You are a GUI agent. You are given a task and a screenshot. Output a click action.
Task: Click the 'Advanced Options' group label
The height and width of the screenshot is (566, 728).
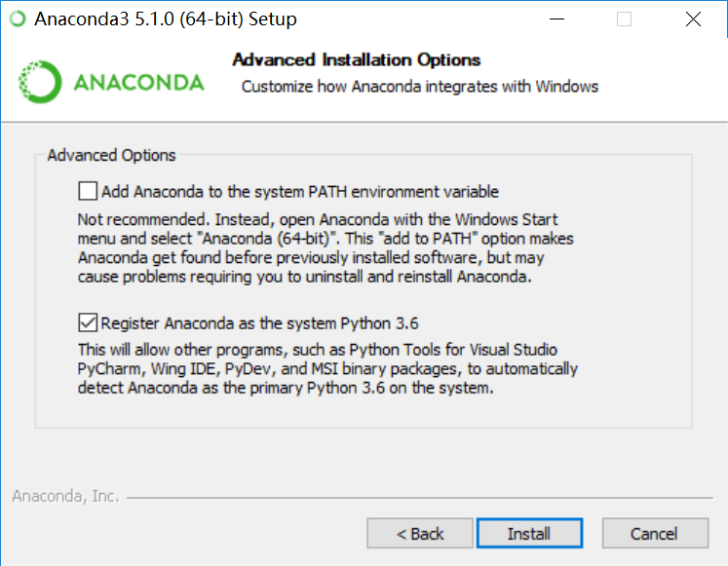tap(111, 155)
